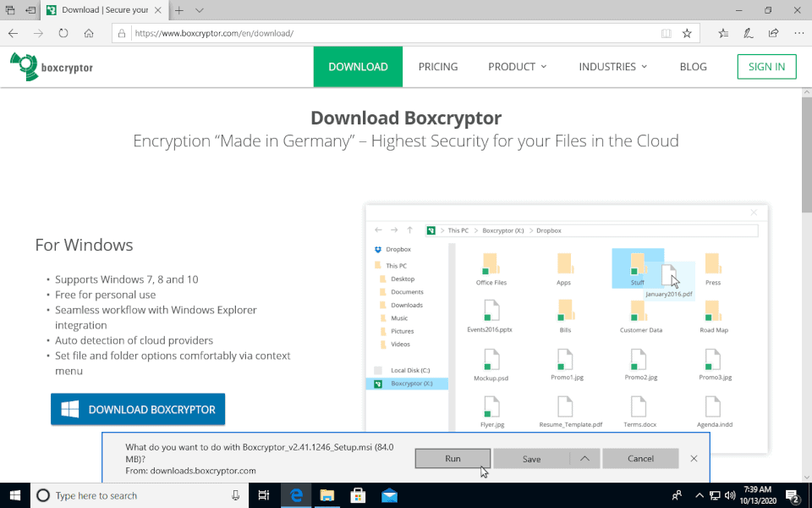812x508 pixels.
Task: Click the SIGN IN button
Action: tap(766, 66)
